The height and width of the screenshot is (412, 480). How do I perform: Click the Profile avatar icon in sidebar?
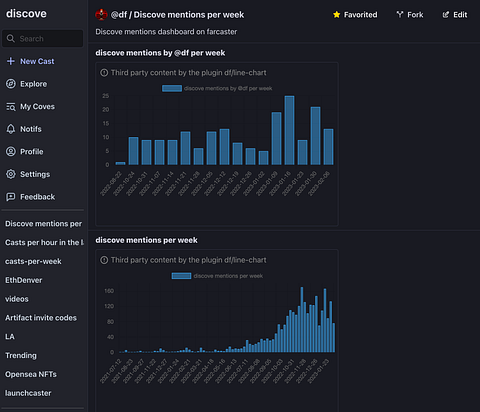(11, 152)
